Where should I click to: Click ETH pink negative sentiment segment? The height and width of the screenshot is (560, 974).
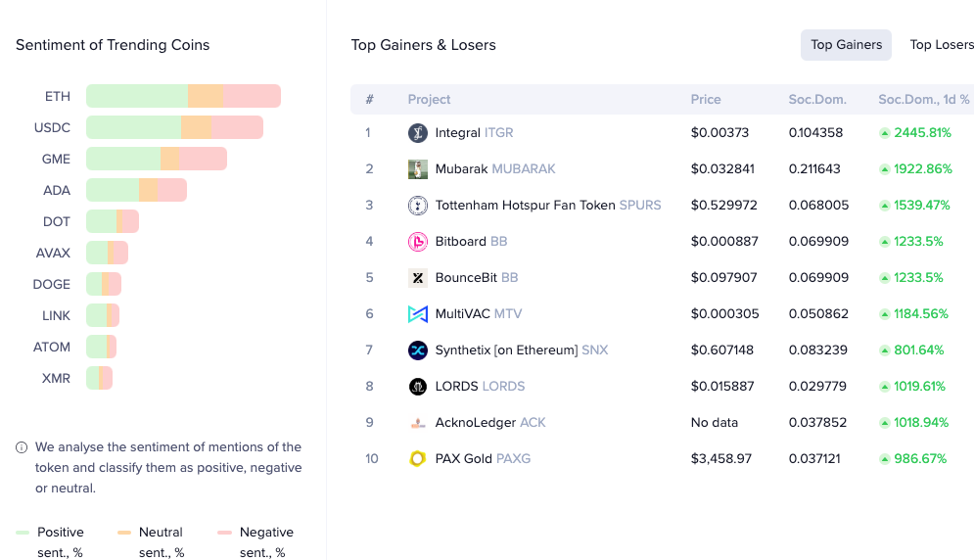(x=253, y=96)
